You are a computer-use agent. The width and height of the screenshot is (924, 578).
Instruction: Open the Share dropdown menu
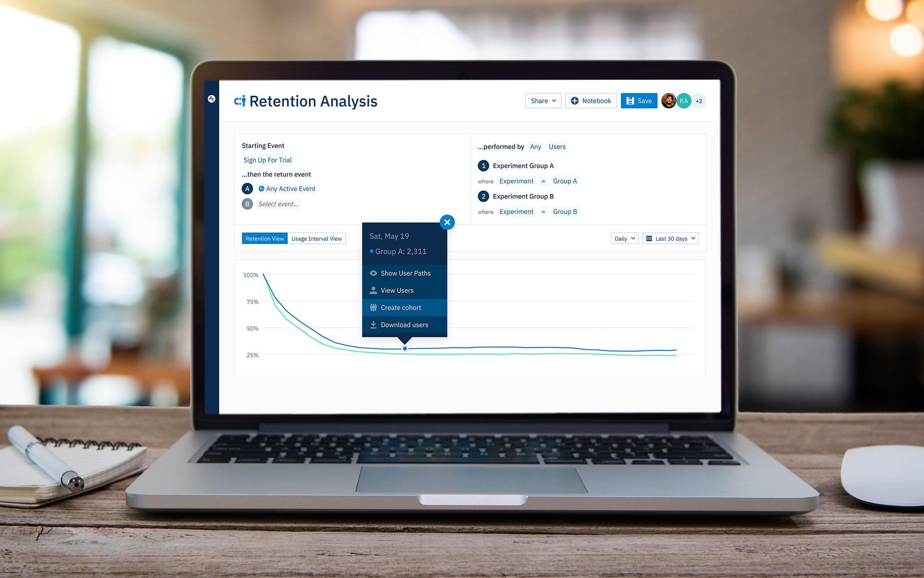542,101
